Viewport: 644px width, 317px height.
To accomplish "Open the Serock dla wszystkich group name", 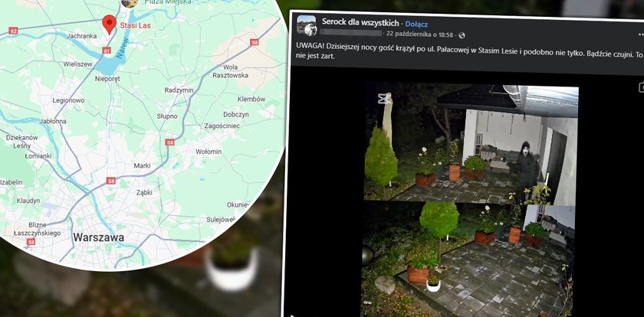I will click(360, 23).
